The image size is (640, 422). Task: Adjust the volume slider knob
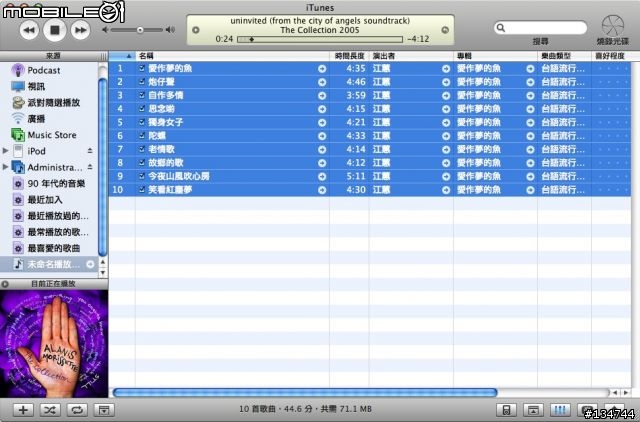(140, 30)
